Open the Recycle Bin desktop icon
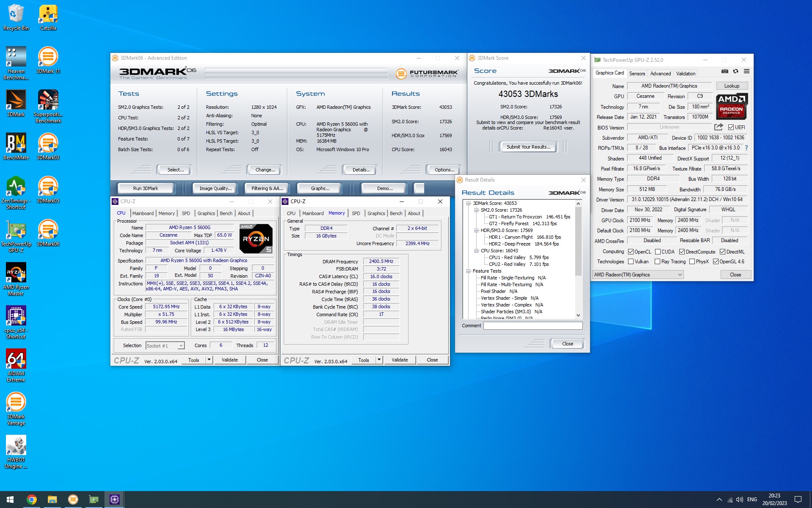The width and height of the screenshot is (812, 508). [16, 17]
